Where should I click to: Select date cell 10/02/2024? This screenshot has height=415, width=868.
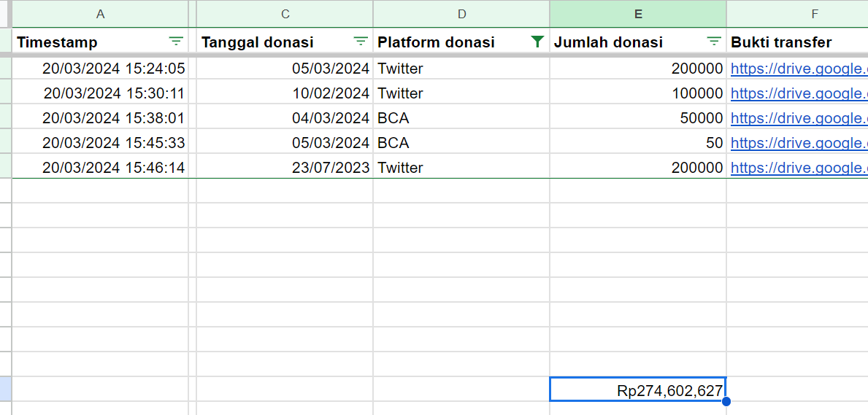coord(285,93)
